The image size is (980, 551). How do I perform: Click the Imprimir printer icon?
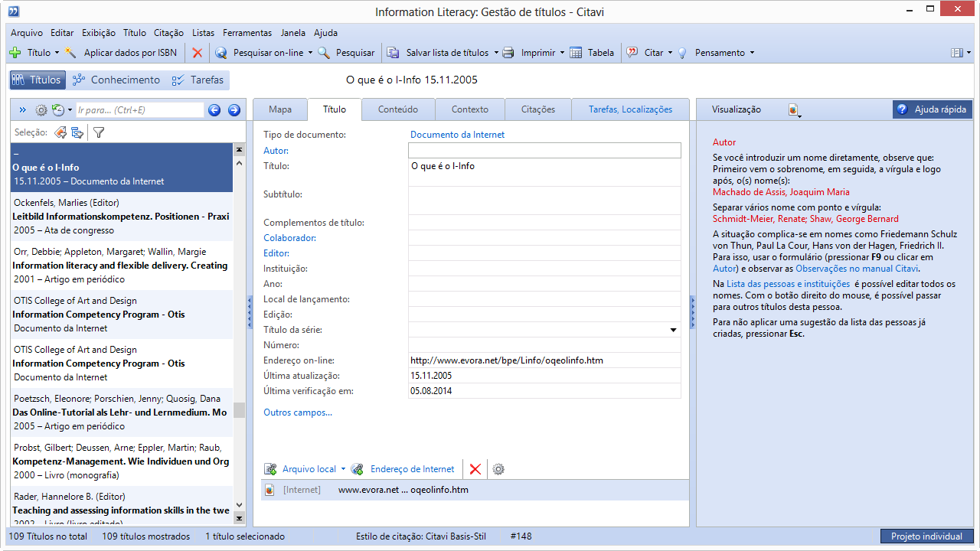(508, 53)
